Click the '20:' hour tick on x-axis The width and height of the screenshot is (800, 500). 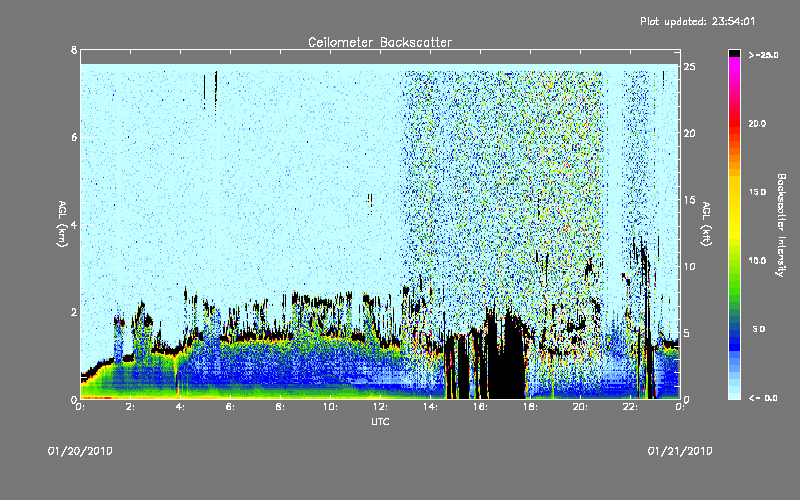coord(580,407)
